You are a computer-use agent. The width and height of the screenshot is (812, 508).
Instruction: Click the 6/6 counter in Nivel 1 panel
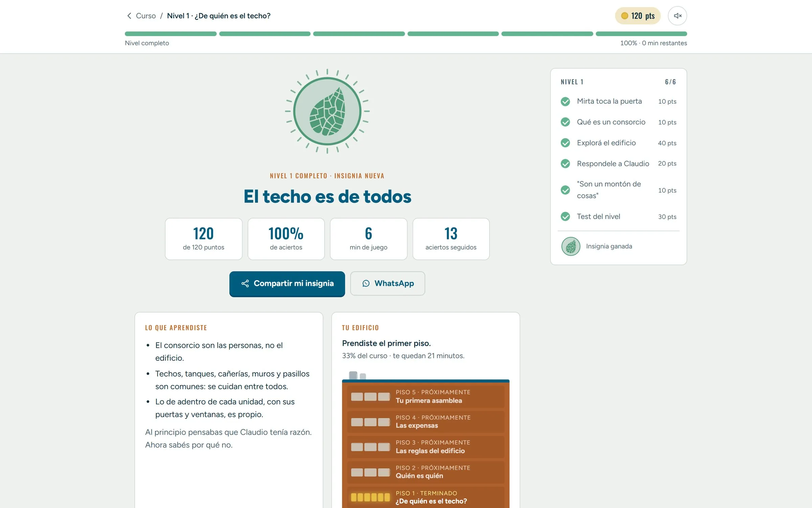670,82
